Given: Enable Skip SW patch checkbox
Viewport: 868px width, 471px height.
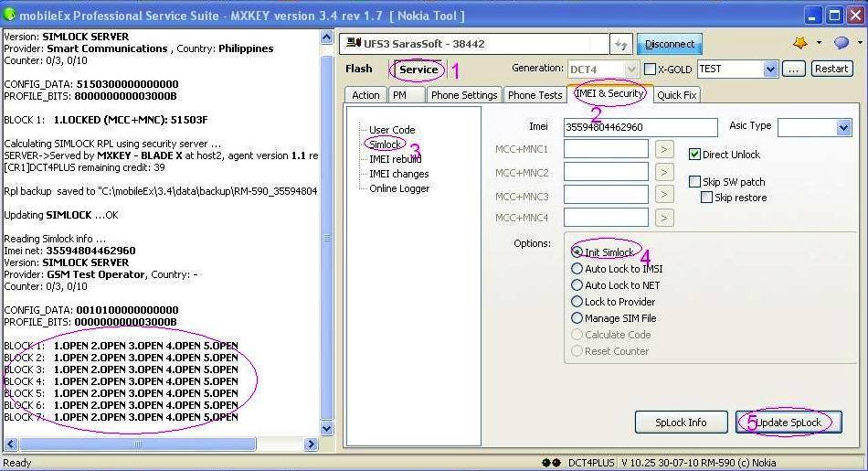Looking at the screenshot, I should 694,181.
